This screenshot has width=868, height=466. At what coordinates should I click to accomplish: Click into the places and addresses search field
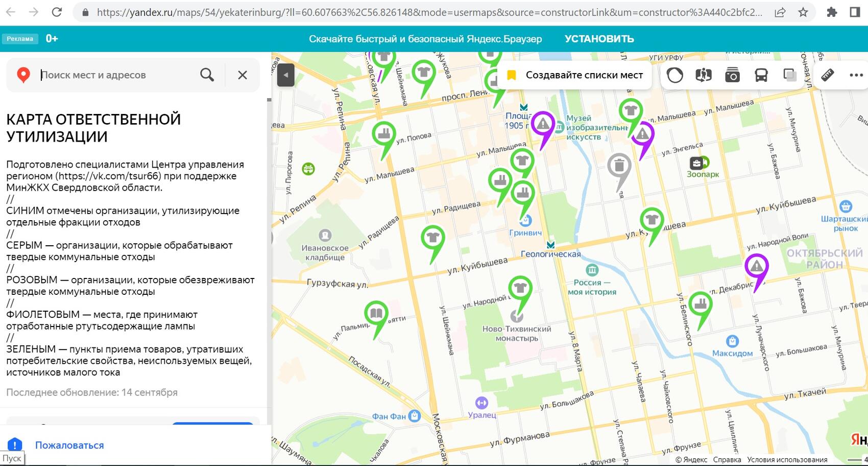pyautogui.click(x=117, y=75)
